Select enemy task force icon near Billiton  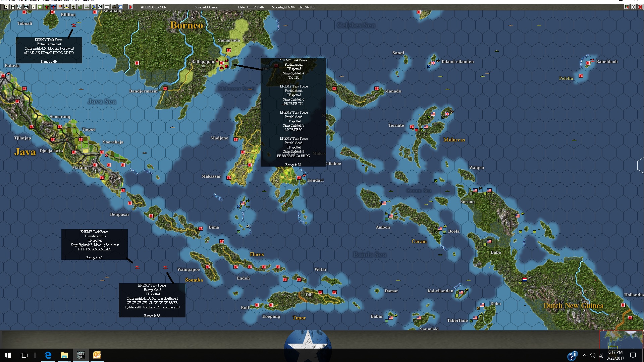pyautogui.click(x=73, y=25)
